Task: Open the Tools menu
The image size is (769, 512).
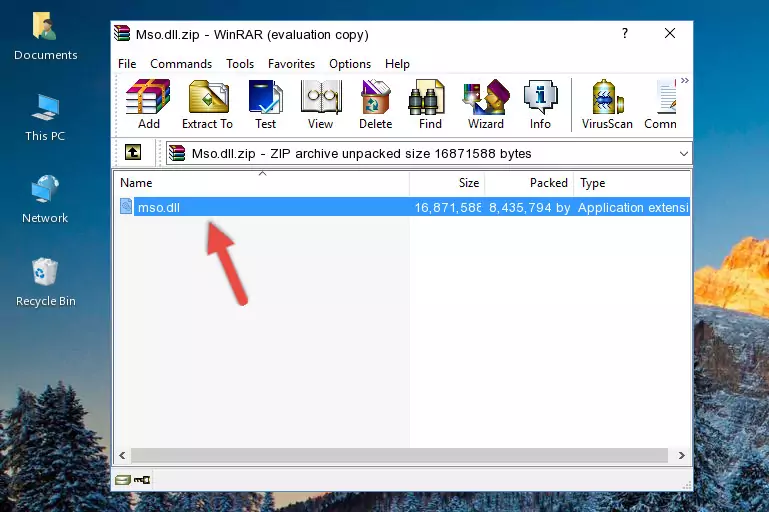Action: pyautogui.click(x=240, y=64)
